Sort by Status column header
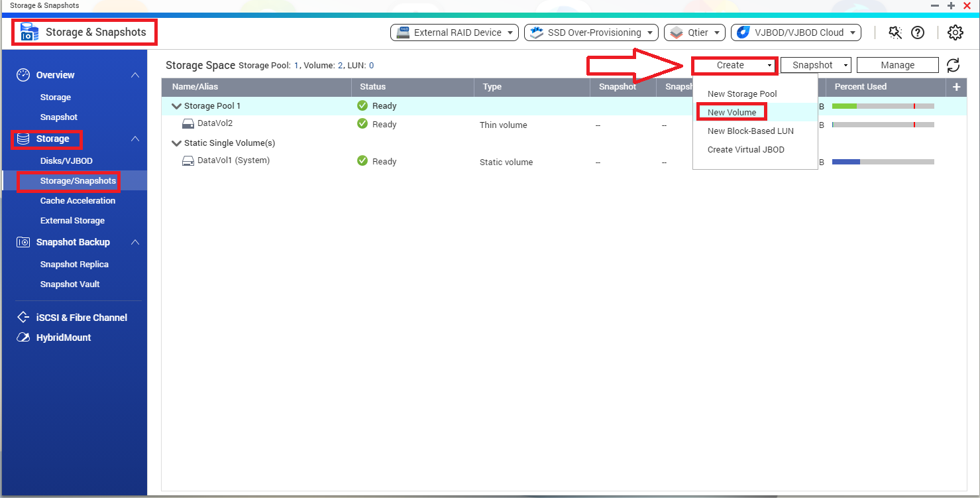Screen dimensions: 980x498 click(413, 87)
